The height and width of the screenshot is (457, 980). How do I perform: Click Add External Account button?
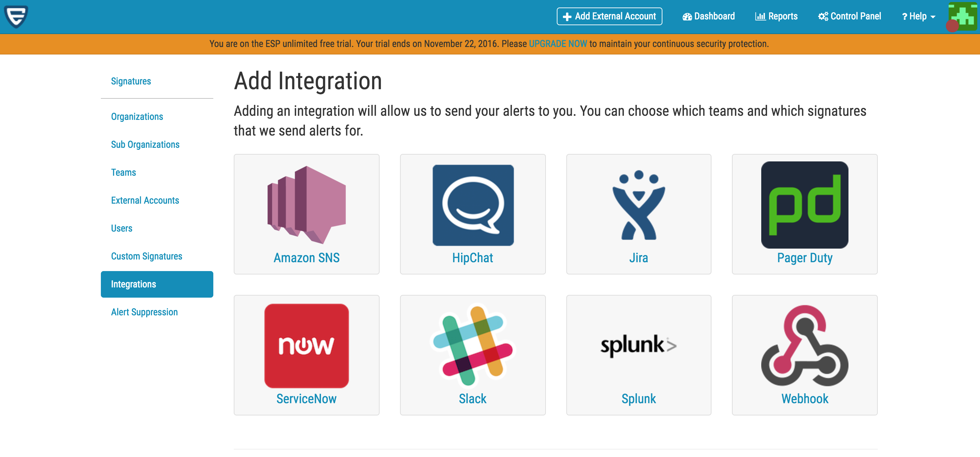tap(609, 16)
